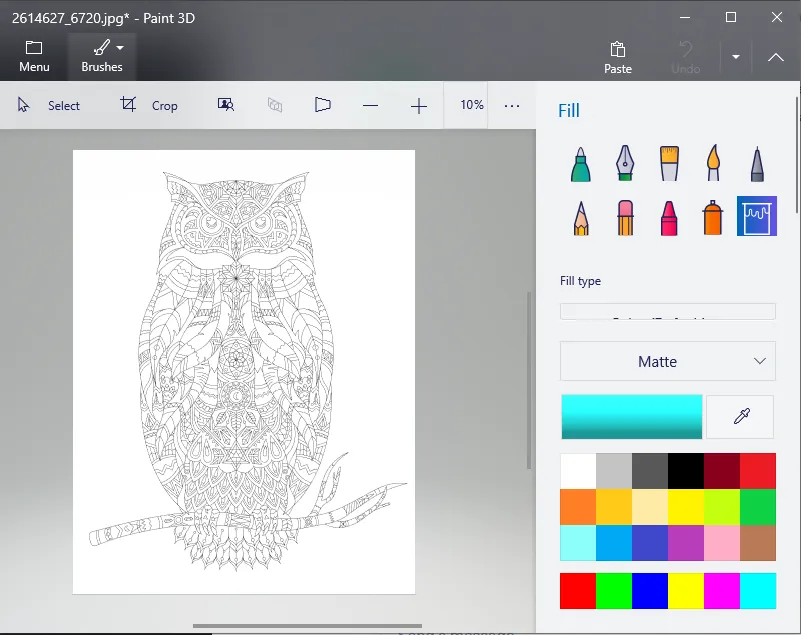This screenshot has height=635, width=801.
Task: Click the eyedropper color picker
Action: 740,417
